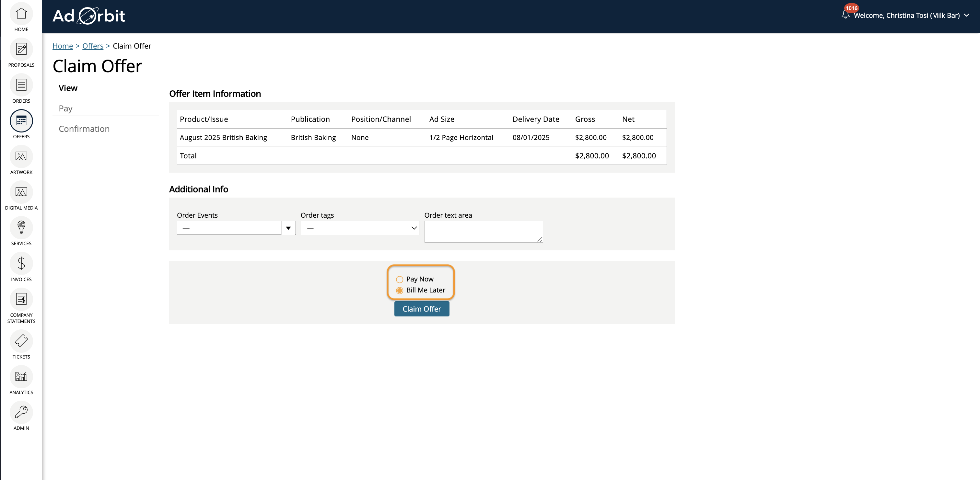Select the Confirmation step tab
The width and height of the screenshot is (980, 480).
[x=84, y=129]
